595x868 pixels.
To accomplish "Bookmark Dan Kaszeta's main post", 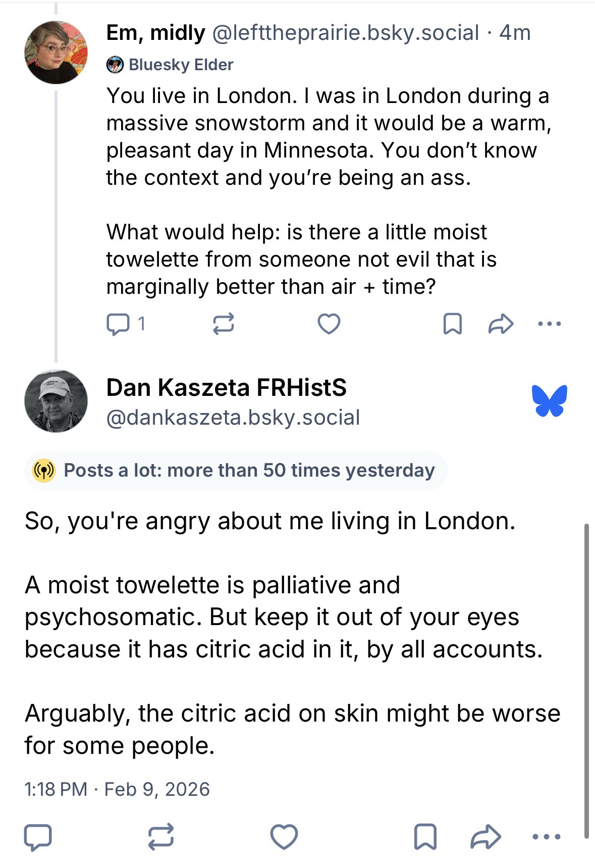I will [x=425, y=837].
